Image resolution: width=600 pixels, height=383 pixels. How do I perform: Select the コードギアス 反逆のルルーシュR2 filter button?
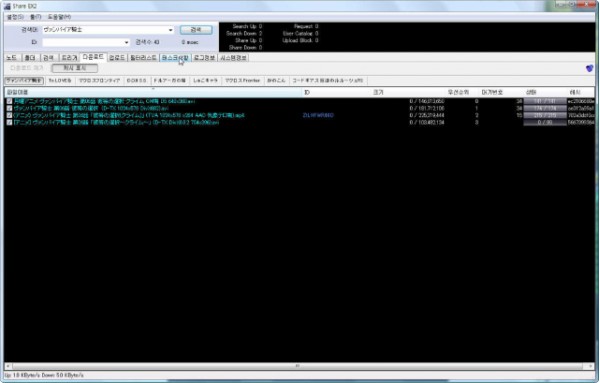328,81
